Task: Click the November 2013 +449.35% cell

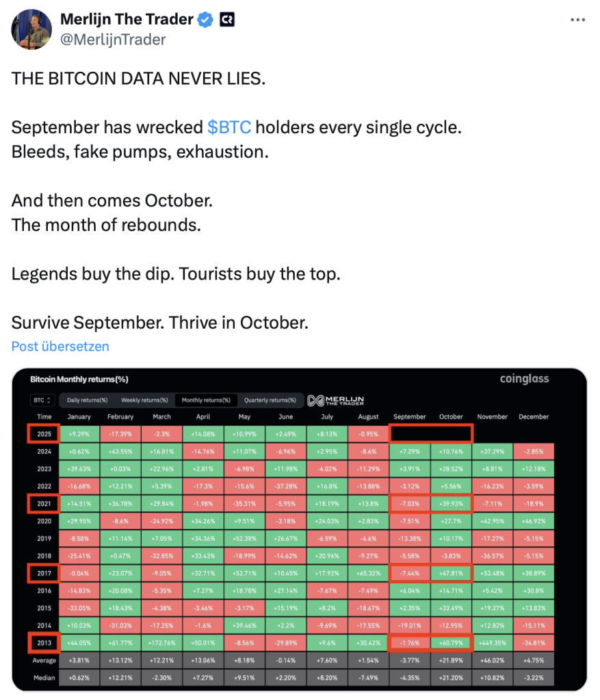Action: (493, 643)
